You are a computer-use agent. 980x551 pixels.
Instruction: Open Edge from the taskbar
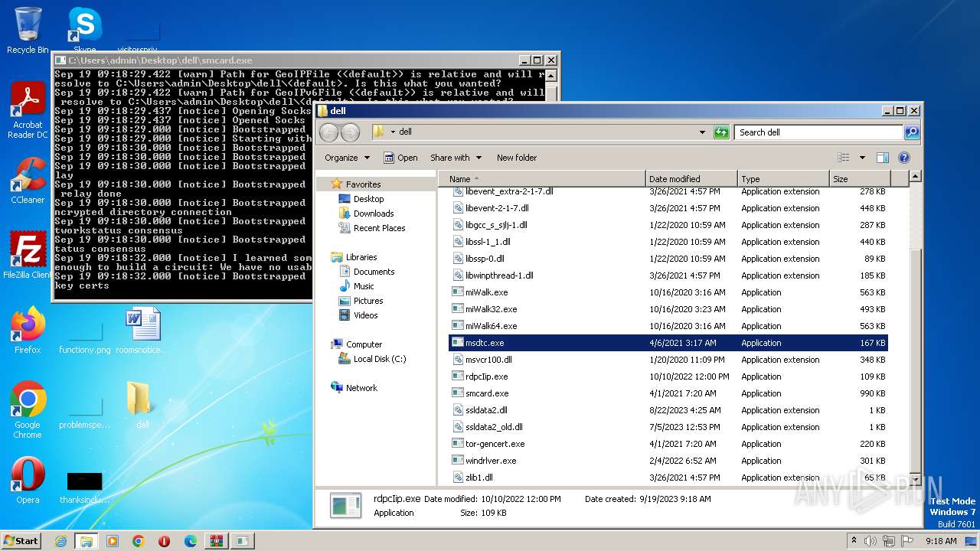coord(191,541)
